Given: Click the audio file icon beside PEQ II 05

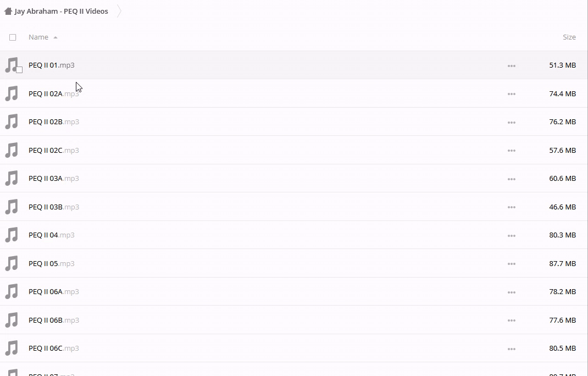Looking at the screenshot, I should point(12,263).
